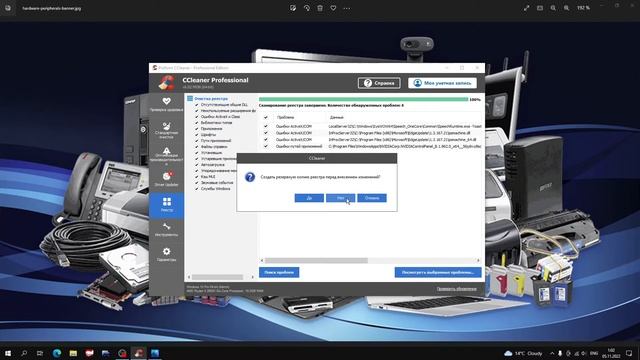
Task: Open Инструменты (Tools) wrench section
Action: (167, 229)
